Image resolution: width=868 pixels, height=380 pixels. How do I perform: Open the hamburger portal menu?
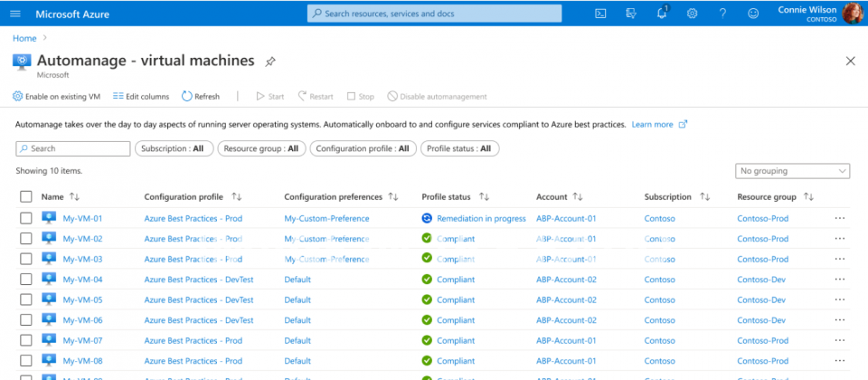tap(15, 14)
